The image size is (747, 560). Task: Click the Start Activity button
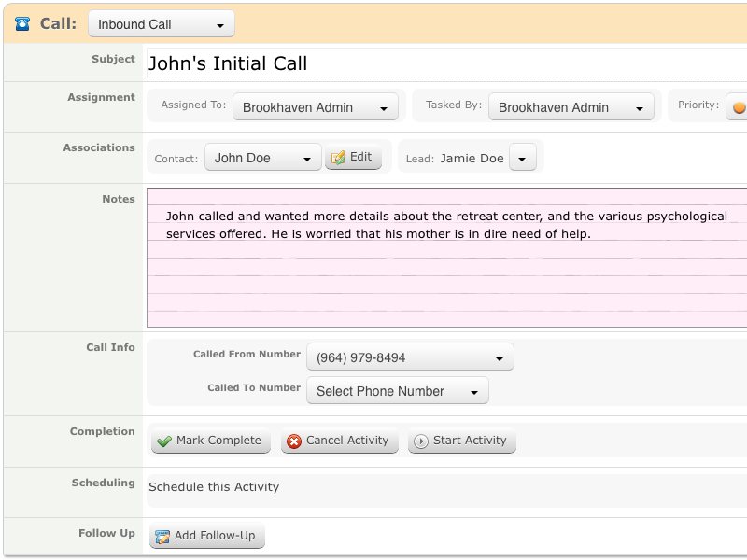(461, 441)
